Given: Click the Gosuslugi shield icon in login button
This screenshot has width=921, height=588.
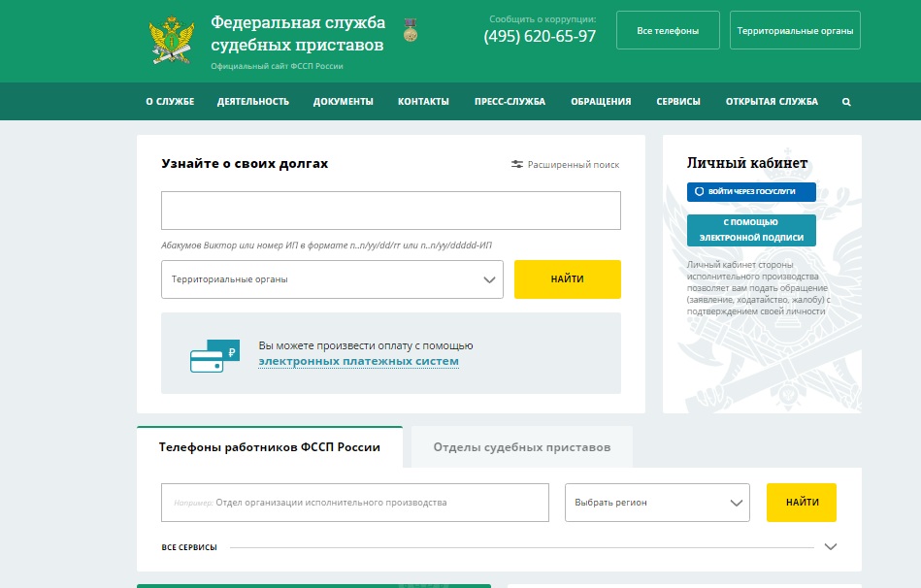Looking at the screenshot, I should click(699, 191).
